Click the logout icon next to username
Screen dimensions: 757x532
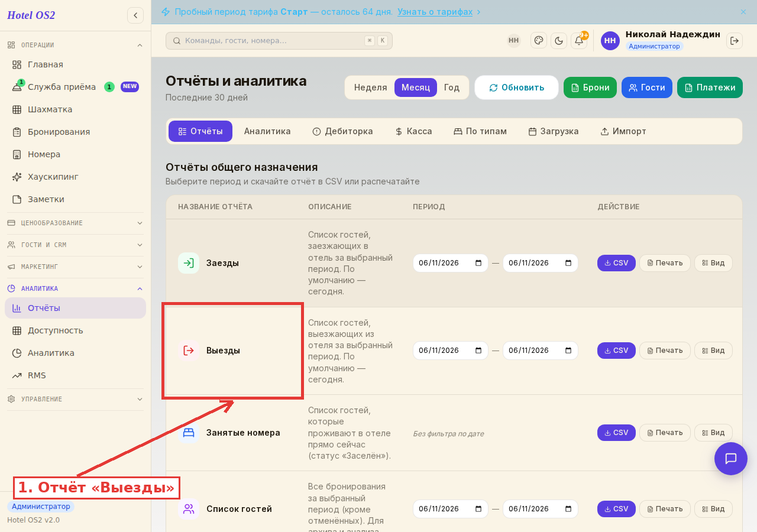pos(735,41)
